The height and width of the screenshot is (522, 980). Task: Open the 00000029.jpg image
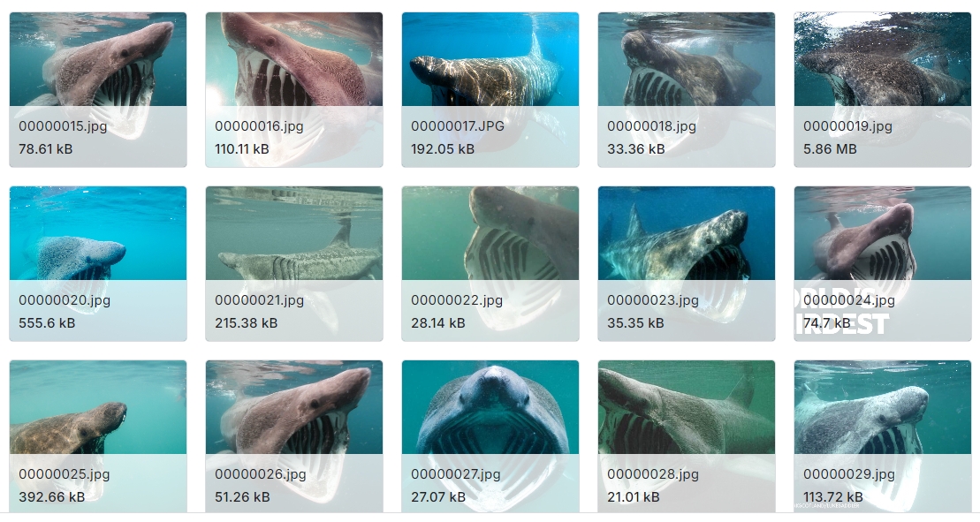click(883, 436)
